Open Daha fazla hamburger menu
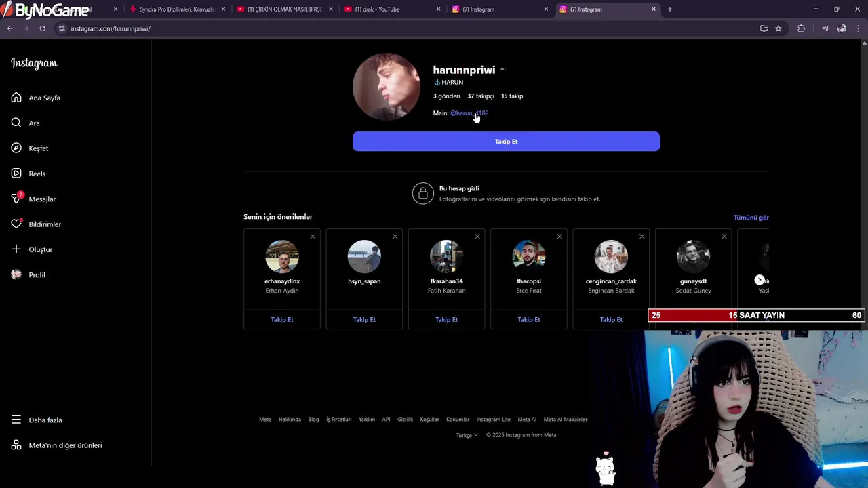Image resolution: width=868 pixels, height=488 pixels. pyautogui.click(x=16, y=420)
